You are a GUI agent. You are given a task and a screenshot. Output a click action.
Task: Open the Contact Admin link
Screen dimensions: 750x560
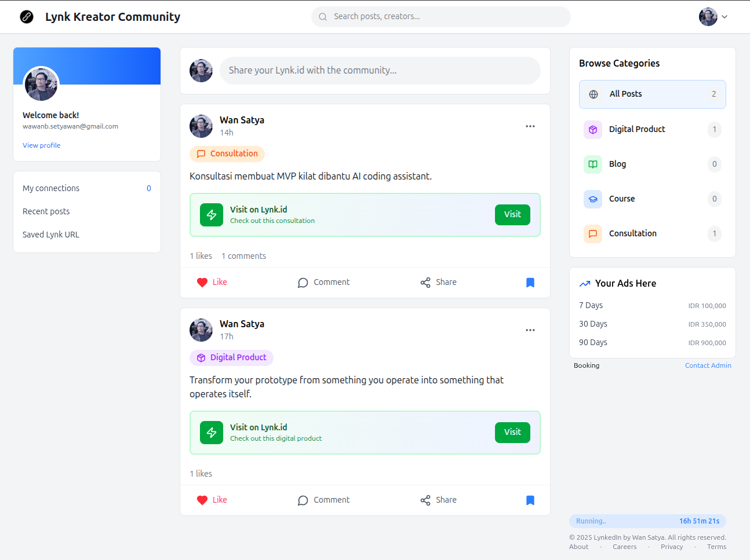(708, 365)
